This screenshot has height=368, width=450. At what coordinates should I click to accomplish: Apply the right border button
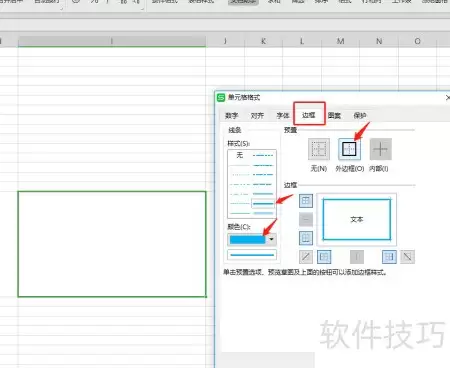(x=389, y=257)
